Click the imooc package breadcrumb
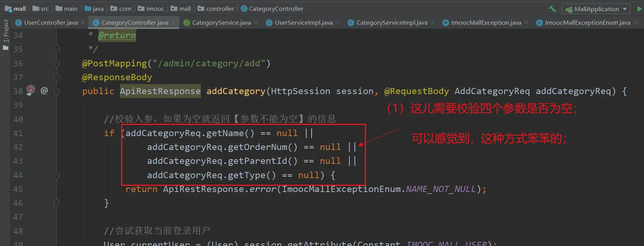 (x=151, y=8)
